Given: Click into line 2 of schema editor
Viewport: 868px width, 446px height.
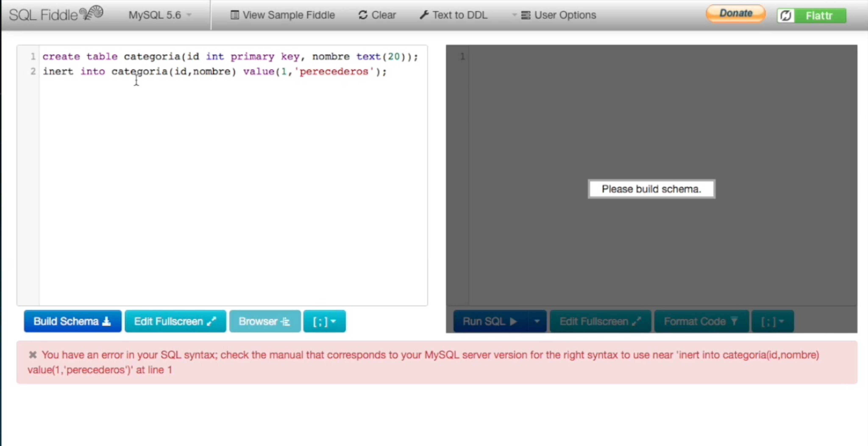Looking at the screenshot, I should (x=216, y=71).
